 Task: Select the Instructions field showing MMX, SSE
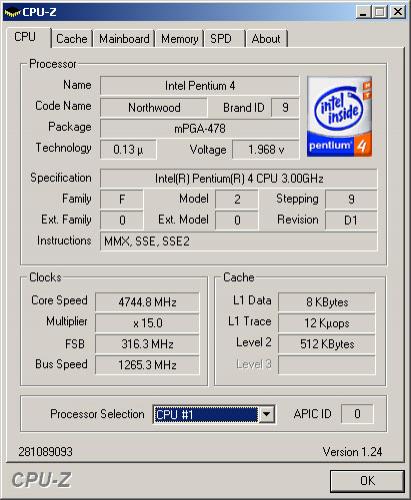pos(239,241)
